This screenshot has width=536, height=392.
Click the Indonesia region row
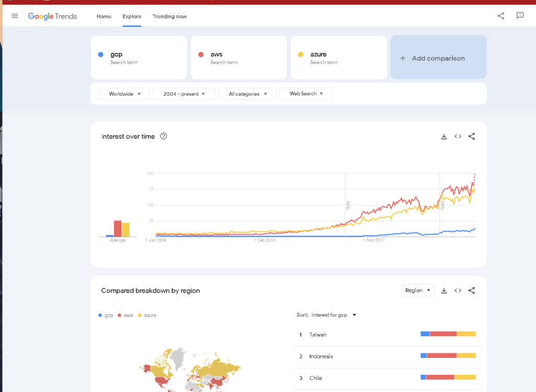387,356
